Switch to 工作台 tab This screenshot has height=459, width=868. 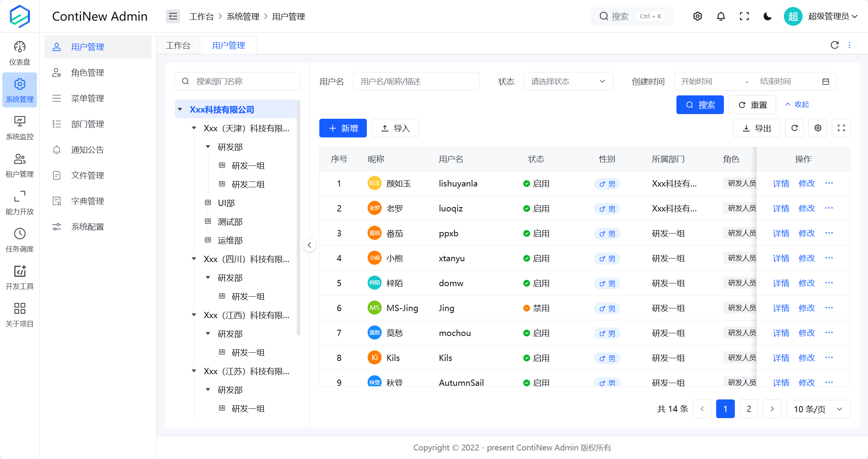(x=178, y=46)
